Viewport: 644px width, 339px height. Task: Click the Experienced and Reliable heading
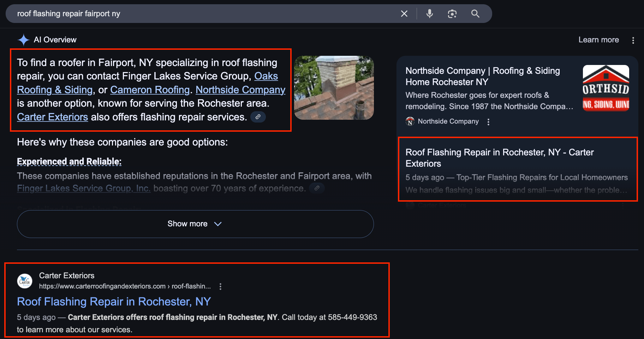click(69, 162)
